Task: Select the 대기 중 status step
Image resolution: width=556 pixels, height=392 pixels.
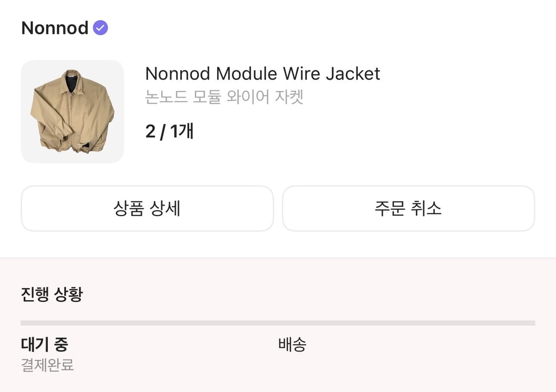Action: pyautogui.click(x=44, y=345)
